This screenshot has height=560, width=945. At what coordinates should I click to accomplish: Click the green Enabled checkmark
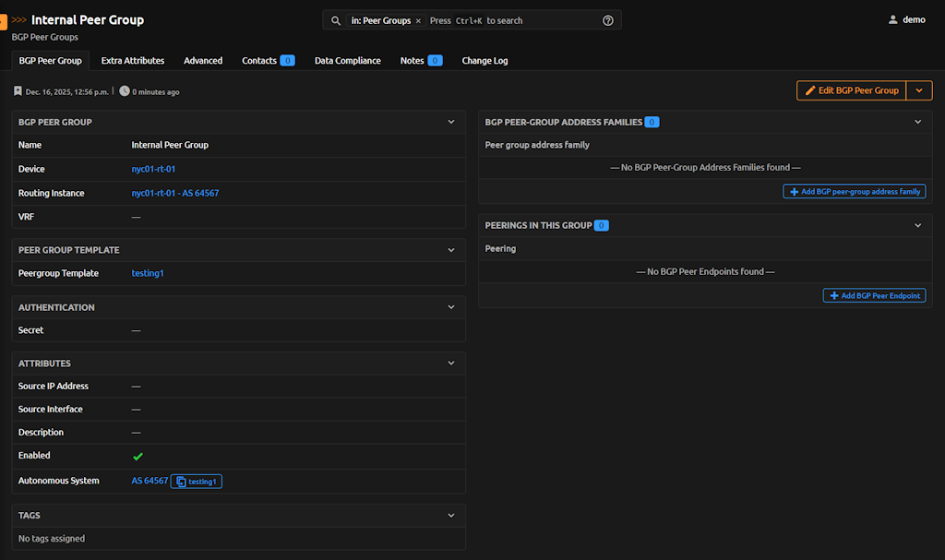tap(138, 456)
